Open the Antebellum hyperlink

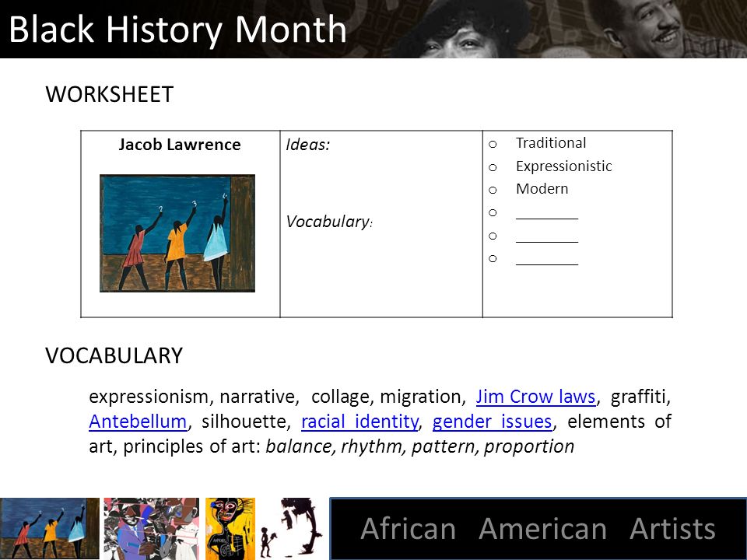click(138, 422)
